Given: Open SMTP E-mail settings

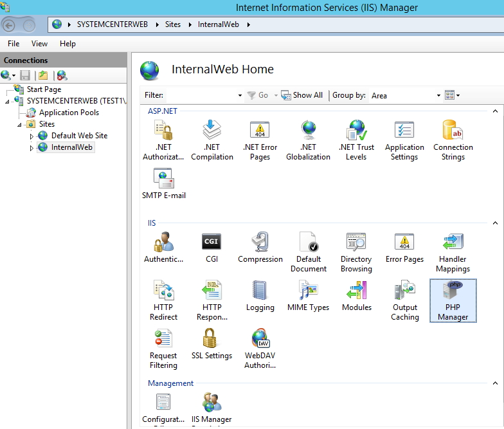Looking at the screenshot, I should 163,184.
